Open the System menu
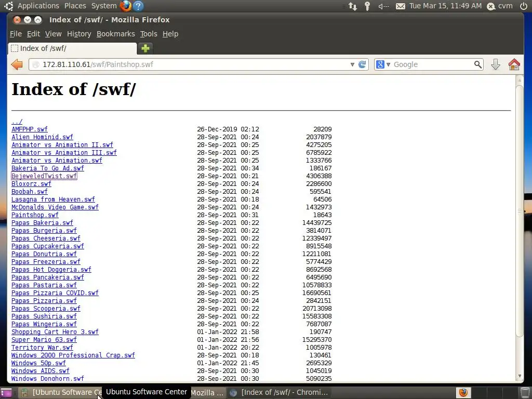The height and width of the screenshot is (399, 532). click(104, 6)
